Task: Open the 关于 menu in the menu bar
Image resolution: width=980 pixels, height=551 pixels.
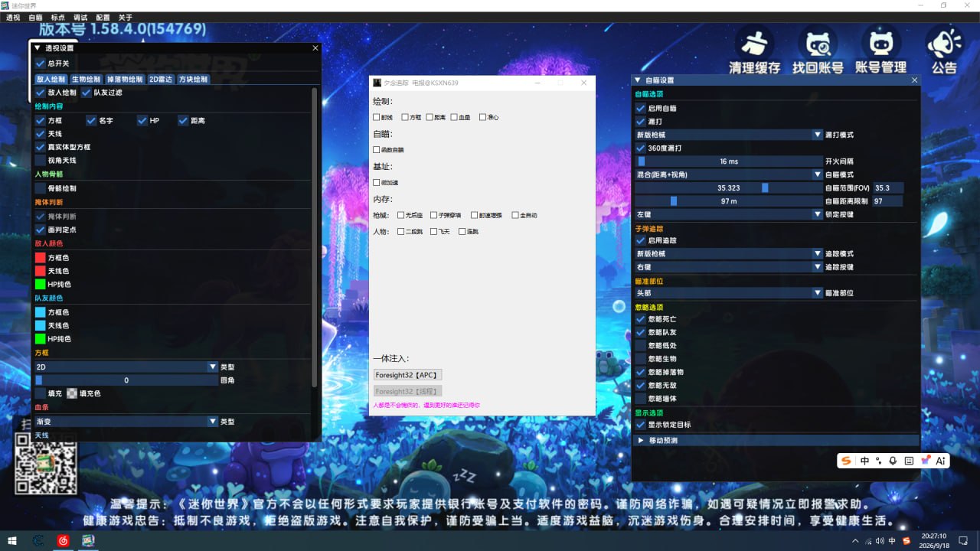Action: 126,18
